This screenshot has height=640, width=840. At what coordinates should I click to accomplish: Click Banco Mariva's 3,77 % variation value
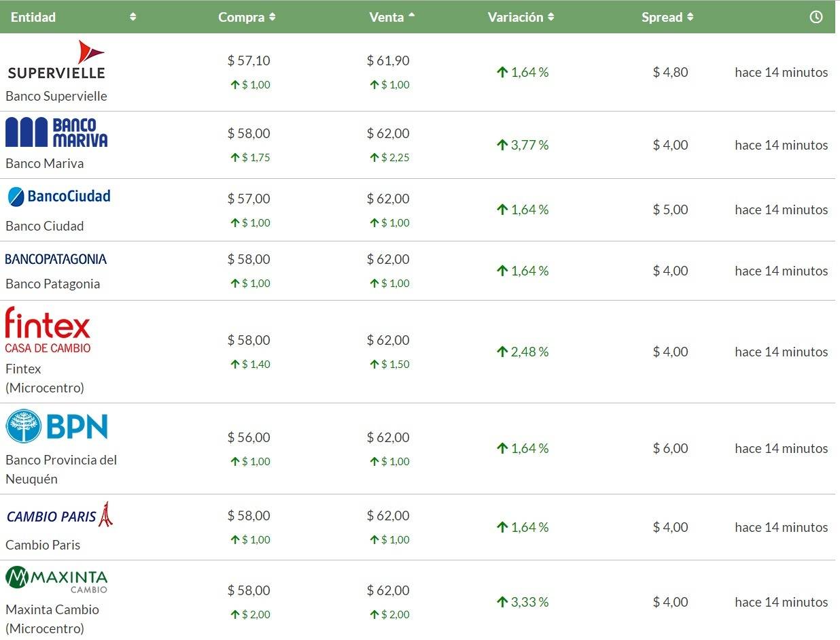523,145
